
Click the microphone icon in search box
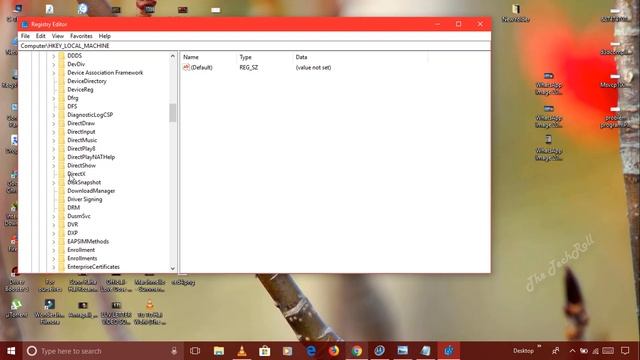pos(174,351)
